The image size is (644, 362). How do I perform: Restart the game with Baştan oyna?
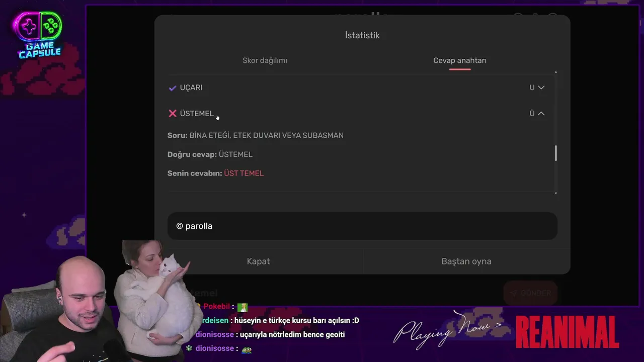click(466, 261)
